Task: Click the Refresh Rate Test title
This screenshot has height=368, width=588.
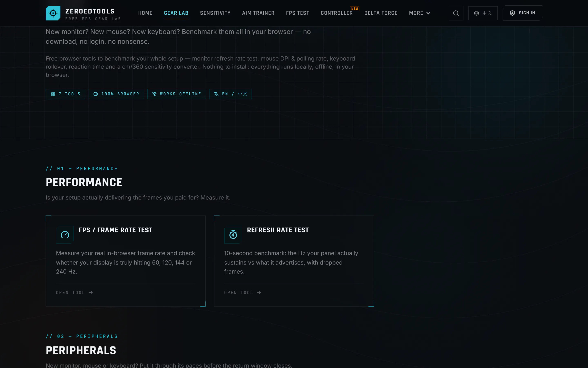Action: pyautogui.click(x=278, y=230)
